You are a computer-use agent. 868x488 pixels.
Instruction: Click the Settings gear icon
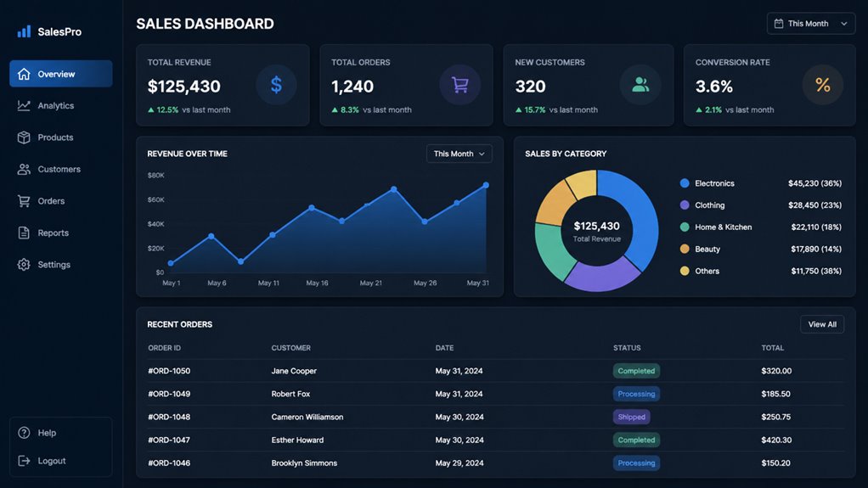point(24,265)
